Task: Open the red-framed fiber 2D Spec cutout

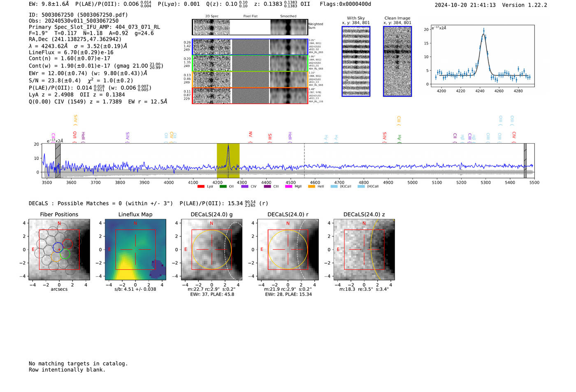Action: [211, 95]
